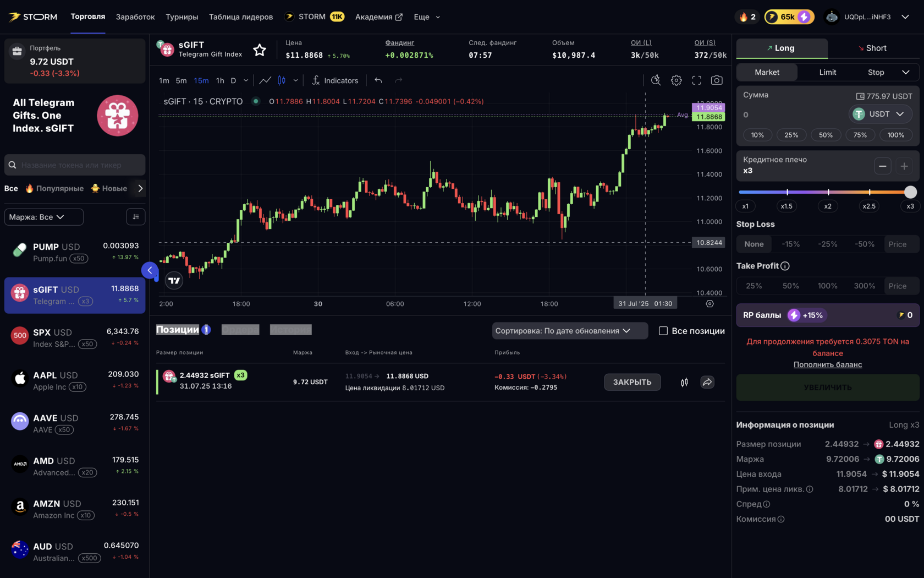Viewport: 924px width, 578px height.
Task: Expand more timeframes dropdown
Action: (x=246, y=80)
